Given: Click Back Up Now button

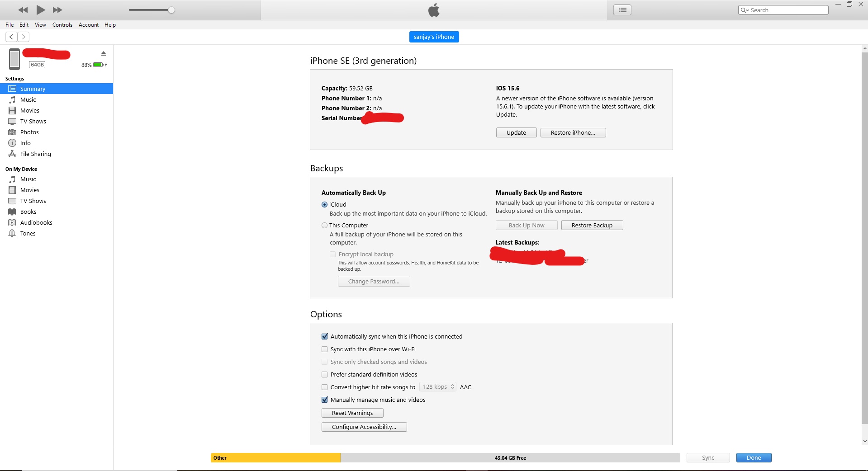Looking at the screenshot, I should pos(526,225).
